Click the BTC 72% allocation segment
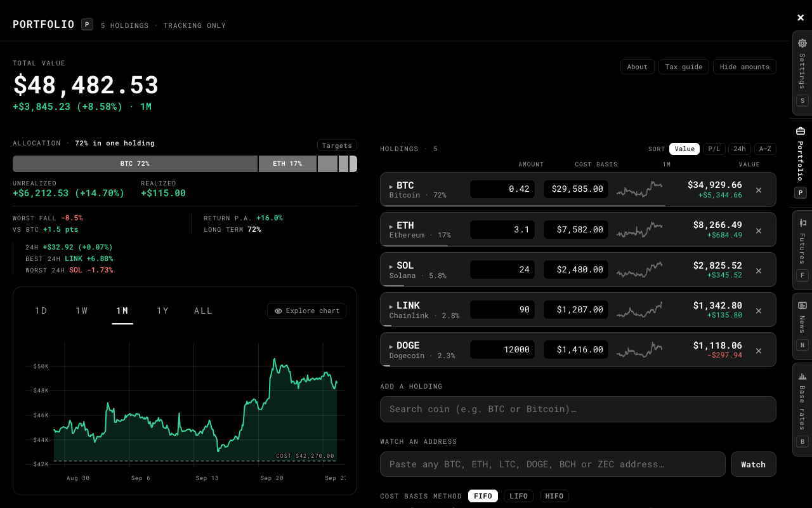812x508 pixels. (x=135, y=164)
